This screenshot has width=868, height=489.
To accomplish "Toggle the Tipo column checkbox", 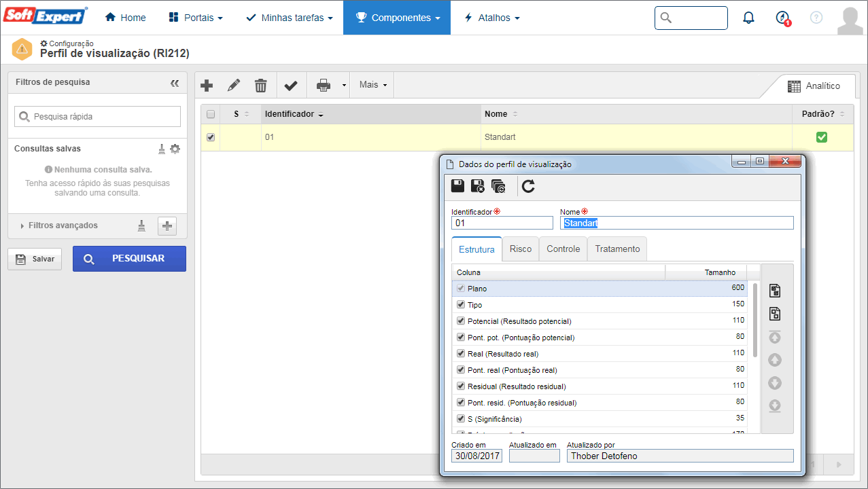I will (461, 305).
